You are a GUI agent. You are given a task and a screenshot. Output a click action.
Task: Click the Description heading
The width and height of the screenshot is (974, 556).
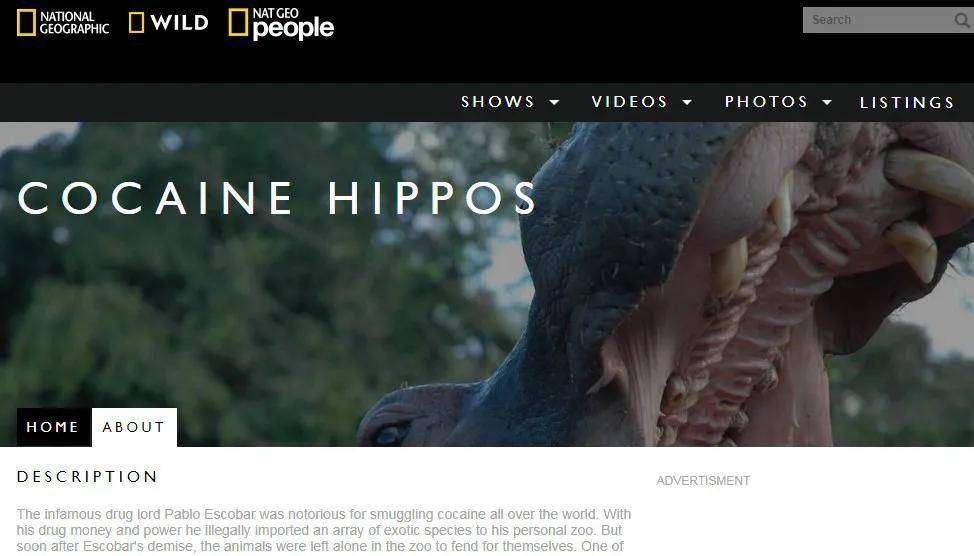[x=88, y=477]
